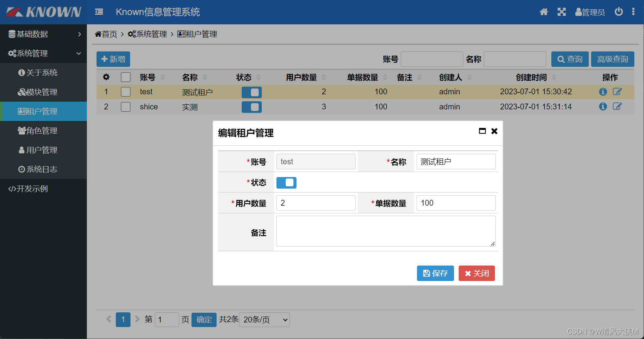Select all rows with header checkbox
The height and width of the screenshot is (339, 644).
tap(125, 77)
